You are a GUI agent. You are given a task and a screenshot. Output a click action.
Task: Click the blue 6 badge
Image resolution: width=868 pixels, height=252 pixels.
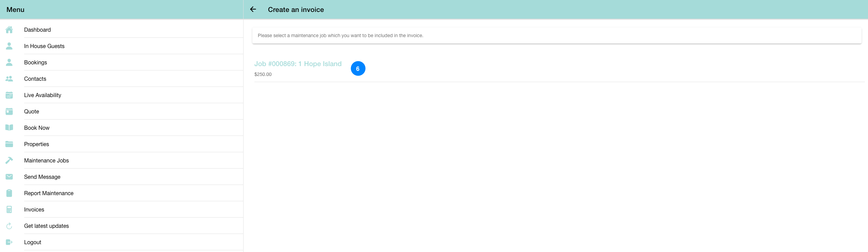(358, 69)
